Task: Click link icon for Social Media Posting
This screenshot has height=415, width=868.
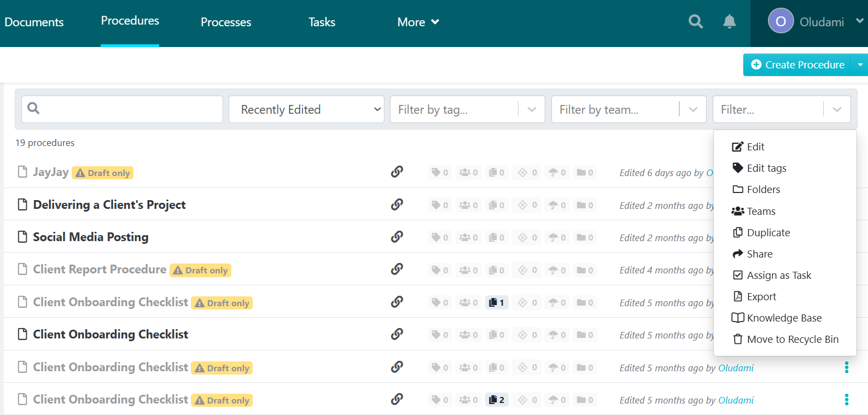Action: click(x=397, y=237)
